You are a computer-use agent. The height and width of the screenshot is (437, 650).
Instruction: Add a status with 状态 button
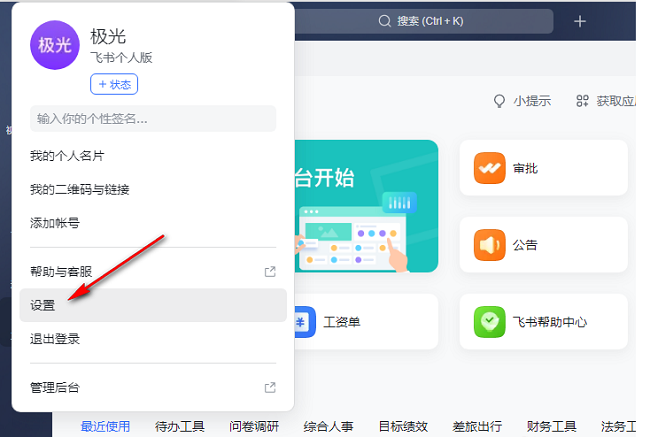coord(114,84)
